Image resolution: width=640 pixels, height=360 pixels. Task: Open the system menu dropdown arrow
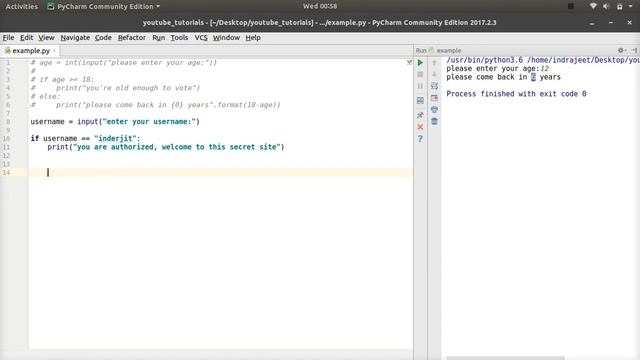pos(631,7)
